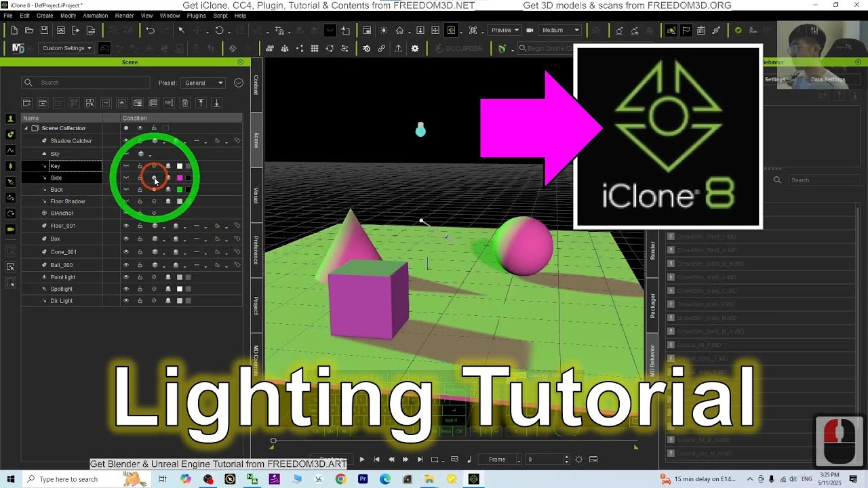The width and height of the screenshot is (868, 488).
Task: Toggle lock on Cone_001 row
Action: point(140,252)
